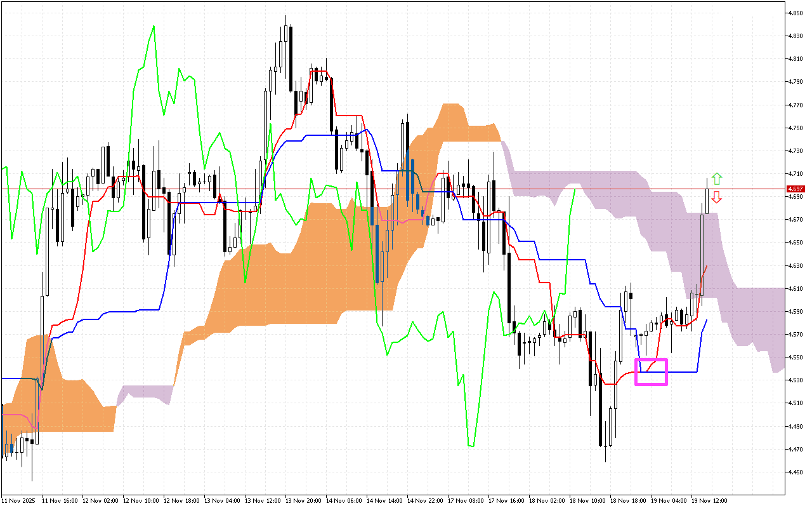This screenshot has height=508, width=812.
Task: Click the right end of the red line
Action: tap(707, 267)
